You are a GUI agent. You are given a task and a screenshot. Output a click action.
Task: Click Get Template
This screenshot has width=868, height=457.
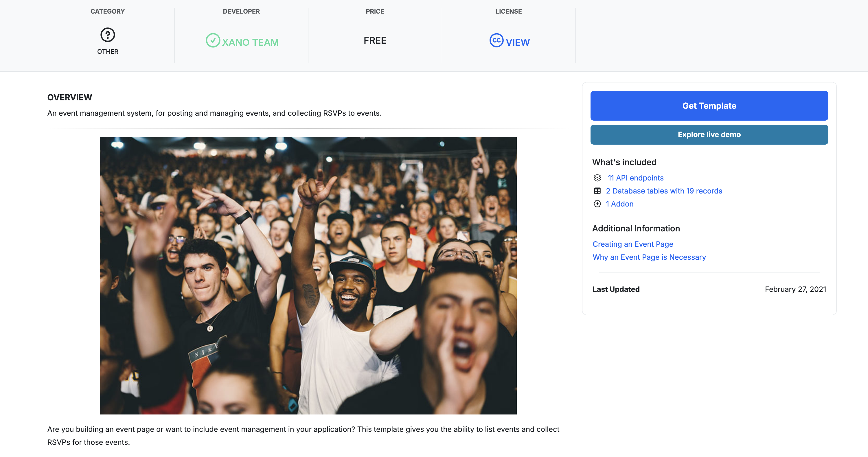(709, 105)
